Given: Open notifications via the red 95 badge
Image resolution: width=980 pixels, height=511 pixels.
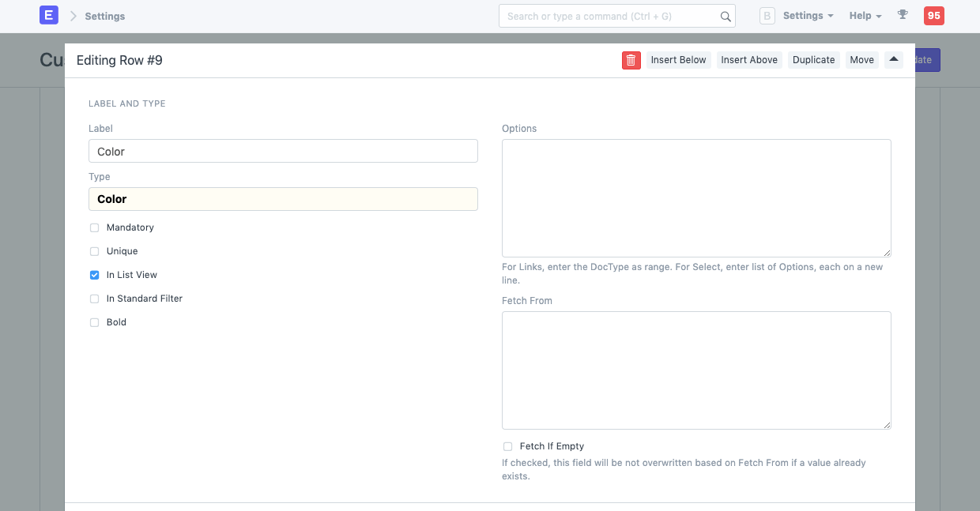Looking at the screenshot, I should 933,15.
